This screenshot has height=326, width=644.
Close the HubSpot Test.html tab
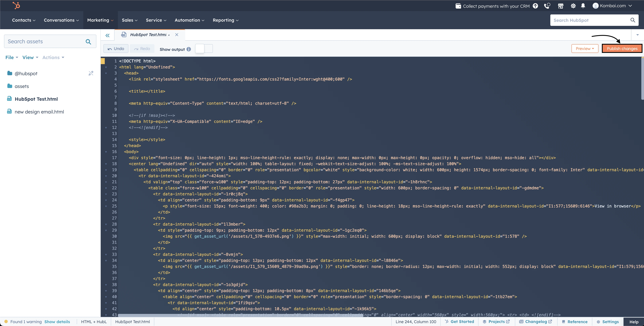177,35
